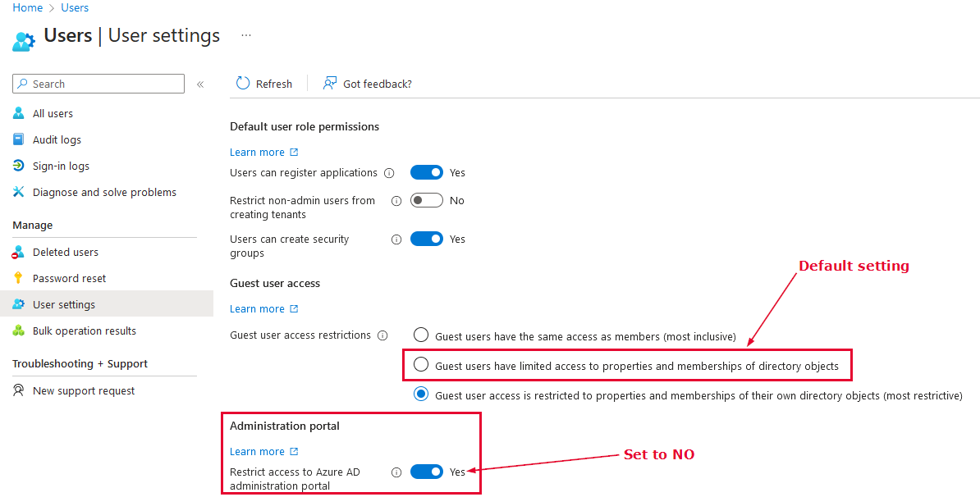Turn off Restrict access to Azure AD administration portal
980x497 pixels.
click(426, 472)
